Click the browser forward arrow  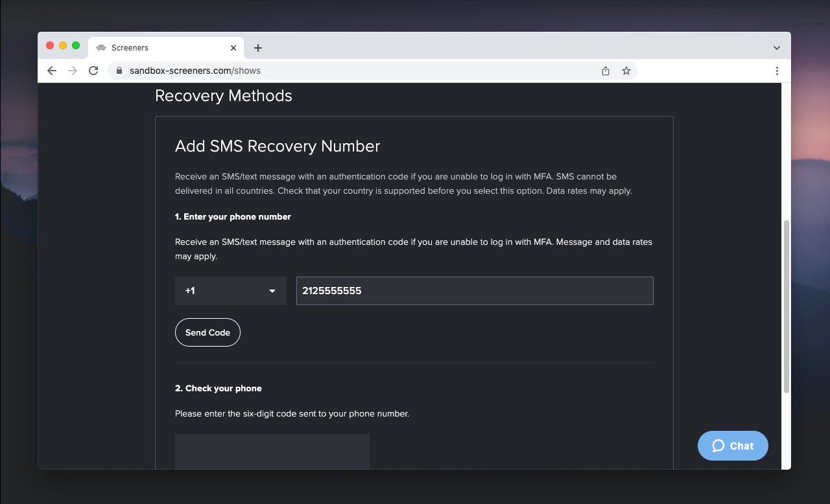tap(73, 71)
